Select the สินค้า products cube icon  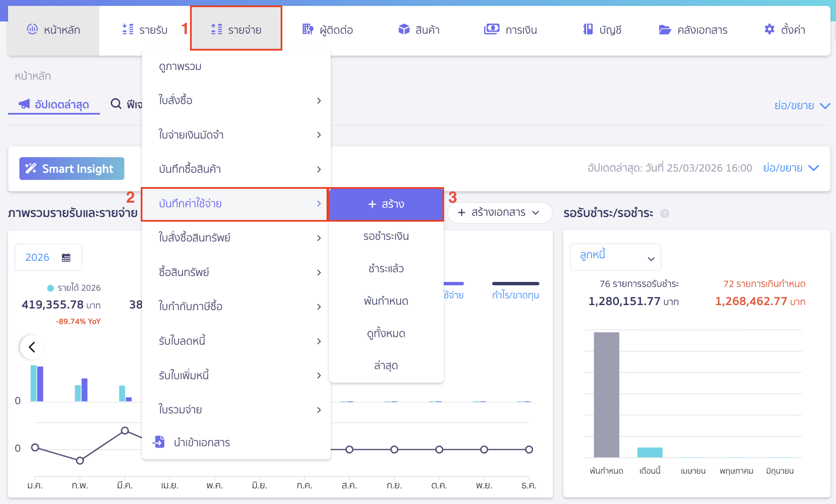[x=404, y=29]
